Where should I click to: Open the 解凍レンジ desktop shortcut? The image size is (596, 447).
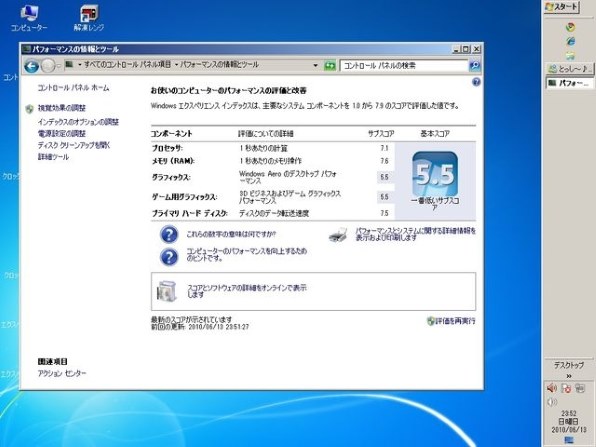(x=89, y=18)
